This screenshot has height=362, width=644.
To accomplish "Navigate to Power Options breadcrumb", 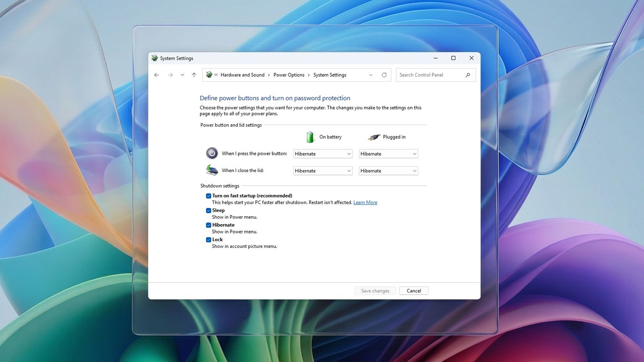I will [289, 75].
